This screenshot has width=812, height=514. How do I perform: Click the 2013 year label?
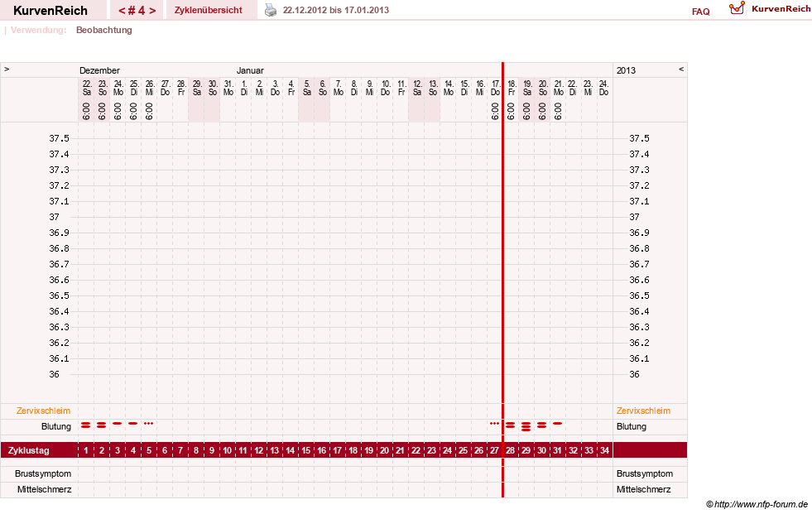(x=626, y=70)
